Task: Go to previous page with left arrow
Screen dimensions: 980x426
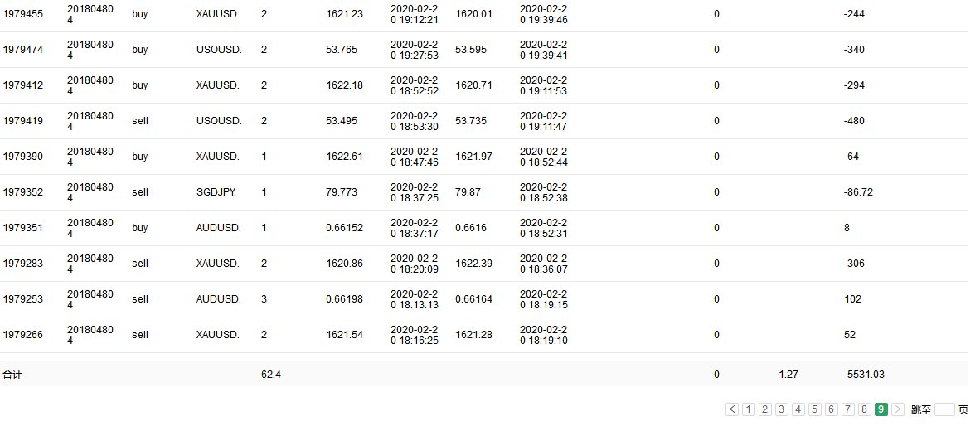Action: (x=732, y=409)
